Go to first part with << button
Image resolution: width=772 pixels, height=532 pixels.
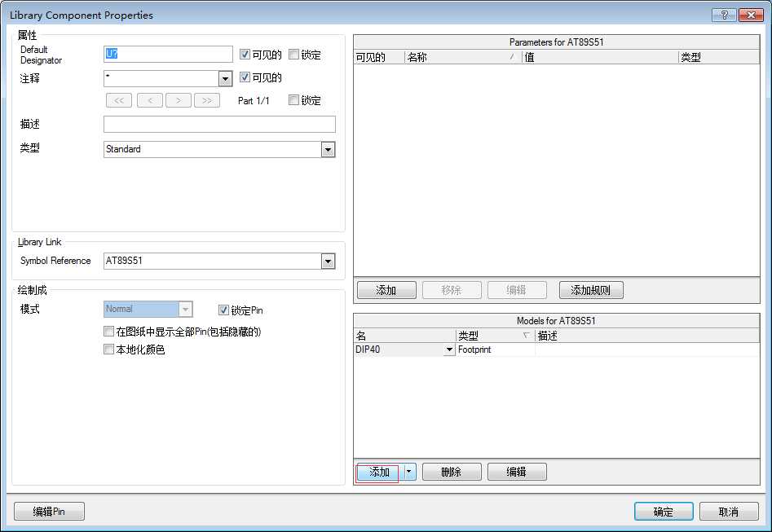119,100
